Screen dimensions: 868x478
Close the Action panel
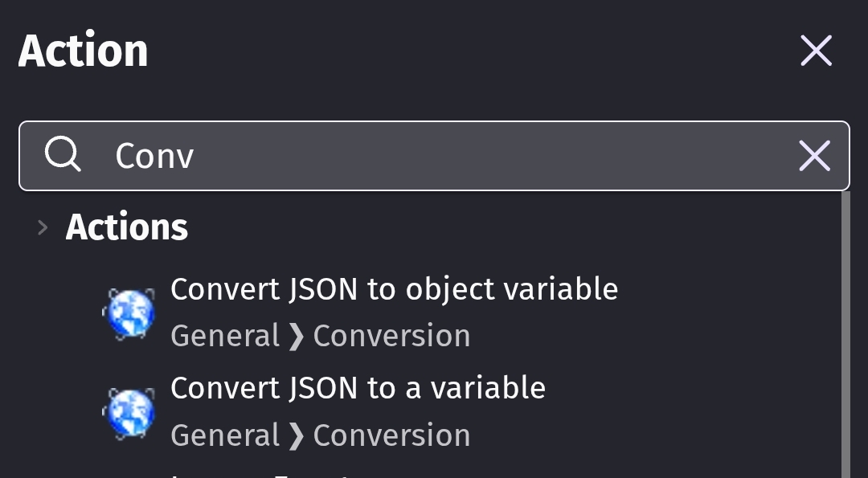[x=816, y=51]
